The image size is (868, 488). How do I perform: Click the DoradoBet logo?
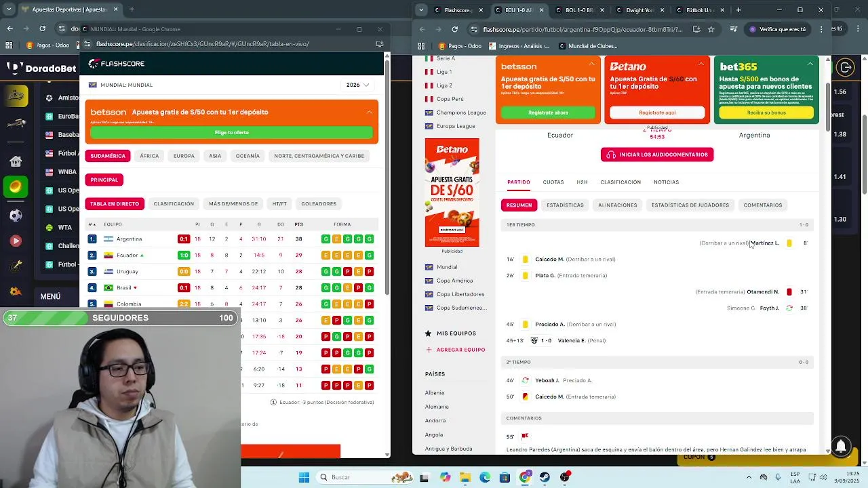(42, 68)
